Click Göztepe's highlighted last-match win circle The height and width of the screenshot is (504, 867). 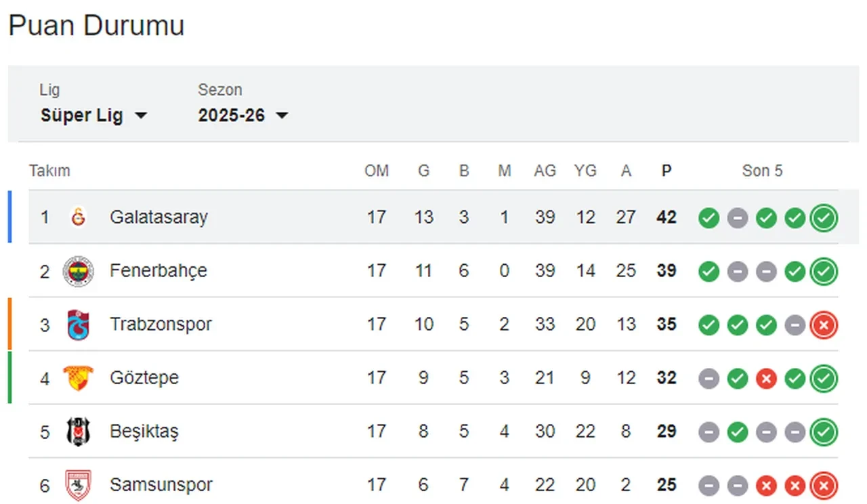tap(824, 378)
